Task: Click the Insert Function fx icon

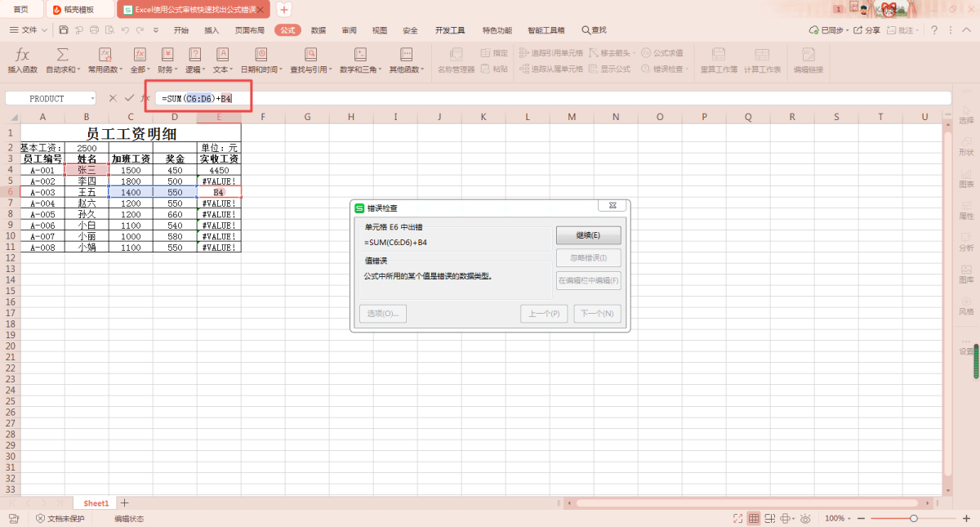Action: (x=23, y=55)
